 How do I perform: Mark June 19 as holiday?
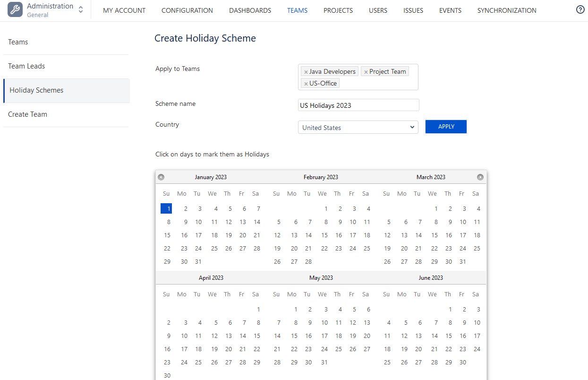[x=404, y=349]
